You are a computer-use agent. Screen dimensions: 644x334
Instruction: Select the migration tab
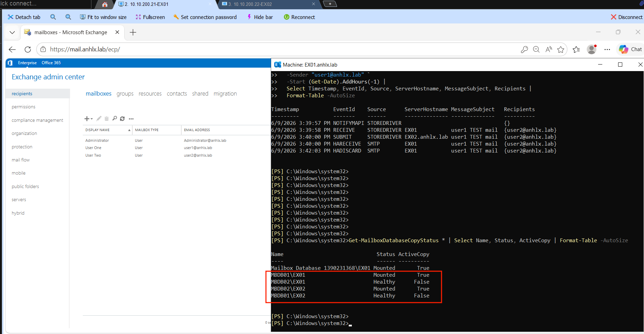(x=225, y=94)
